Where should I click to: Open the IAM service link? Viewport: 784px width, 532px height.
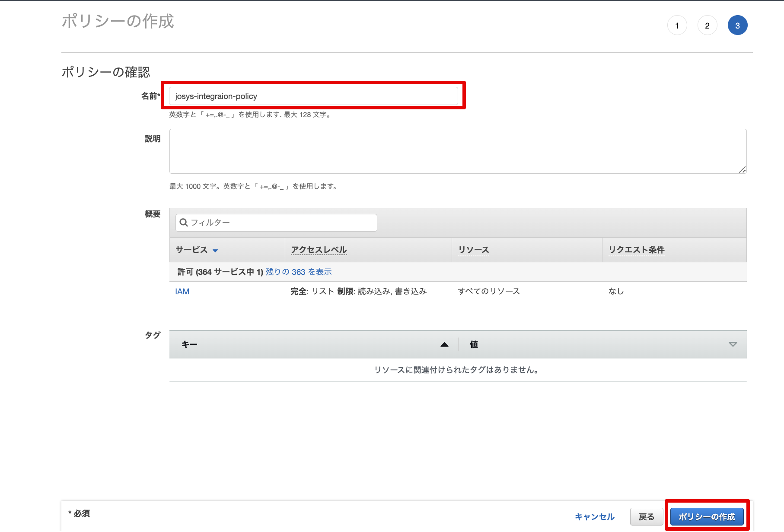(182, 292)
